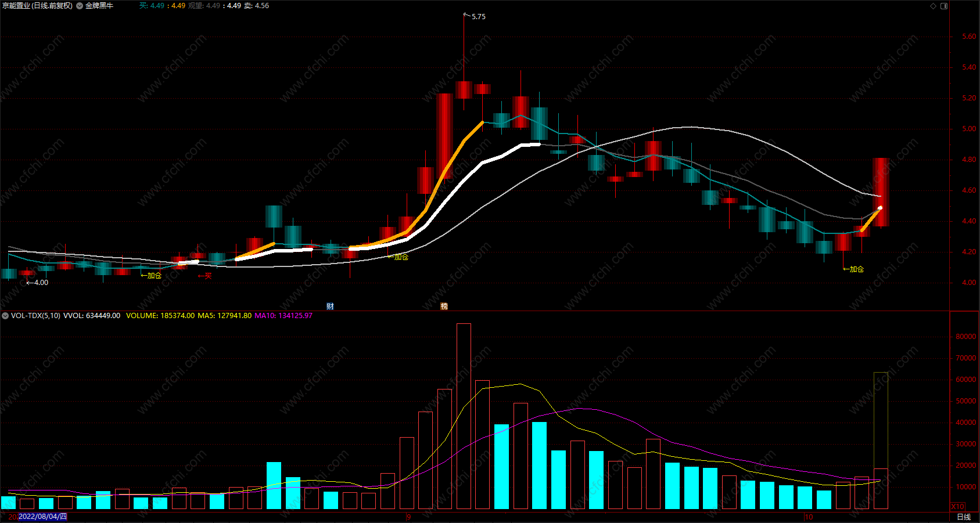Click the month 9 marker on date axis
Viewport: 980px width, 523px height.
click(409, 517)
